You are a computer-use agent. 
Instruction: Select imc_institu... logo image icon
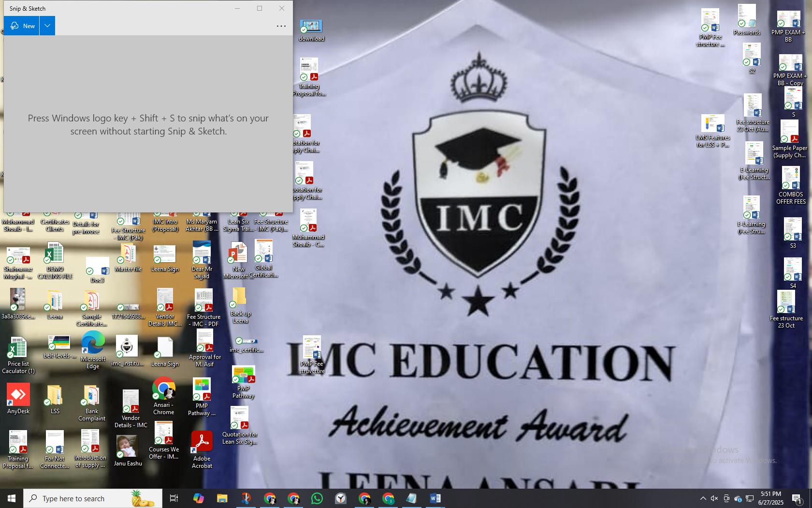pyautogui.click(x=127, y=351)
